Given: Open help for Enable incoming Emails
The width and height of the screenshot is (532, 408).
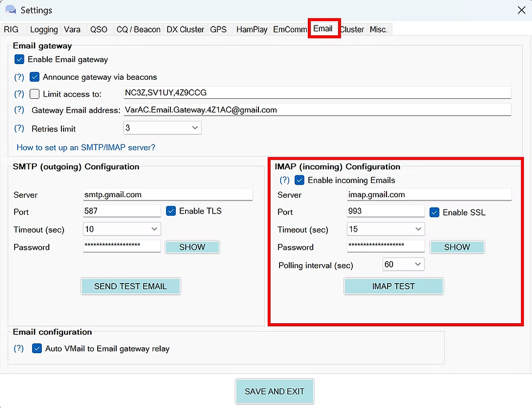Looking at the screenshot, I should click(284, 180).
